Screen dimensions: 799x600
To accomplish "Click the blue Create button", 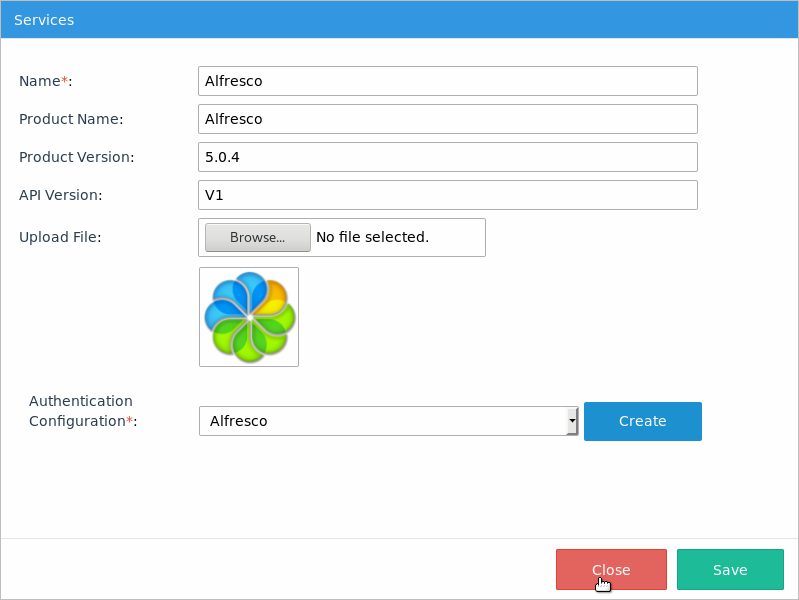I will (x=642, y=421).
